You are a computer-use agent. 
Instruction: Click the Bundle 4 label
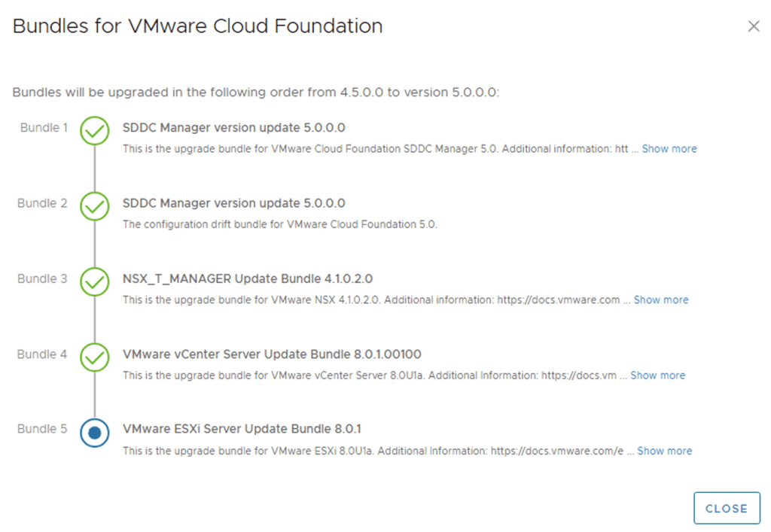click(42, 354)
